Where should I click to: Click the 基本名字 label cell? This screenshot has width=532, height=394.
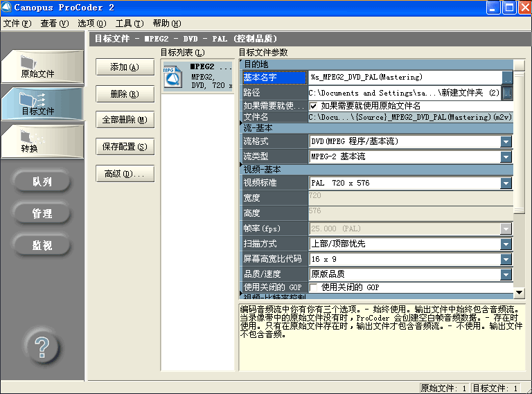275,78
